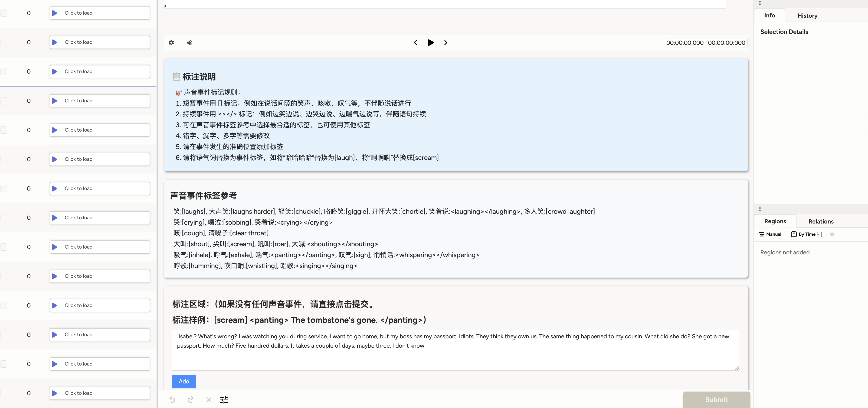868x408 pixels.
Task: Check the topmost task row checkbox
Action: (4, 13)
